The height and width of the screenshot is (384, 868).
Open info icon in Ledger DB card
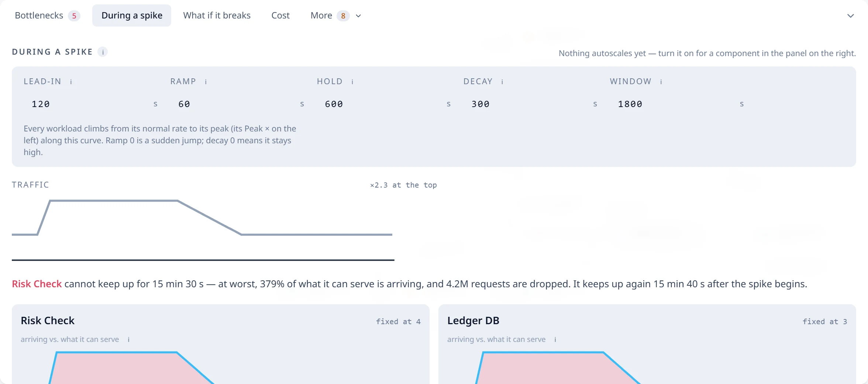click(555, 340)
